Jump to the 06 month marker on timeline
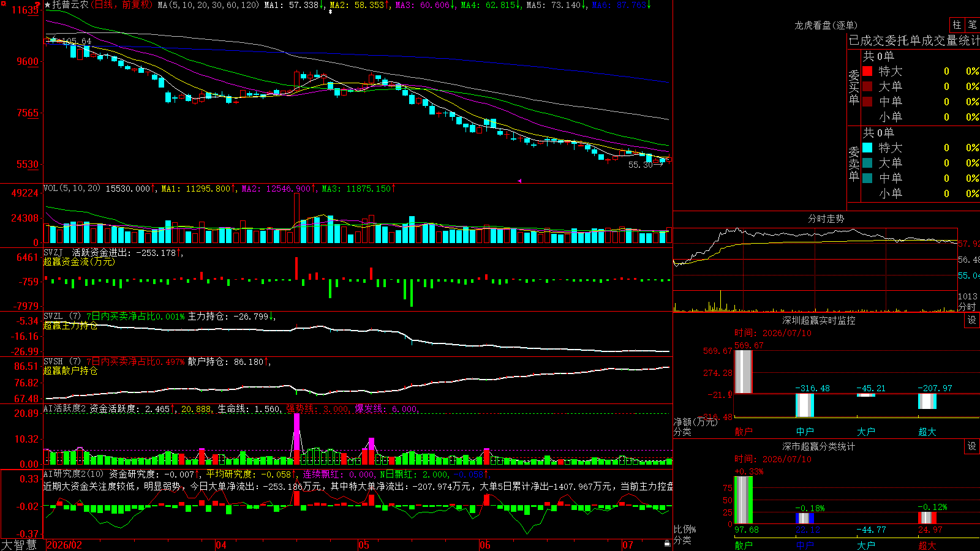The height and width of the screenshot is (551, 980). tap(485, 545)
